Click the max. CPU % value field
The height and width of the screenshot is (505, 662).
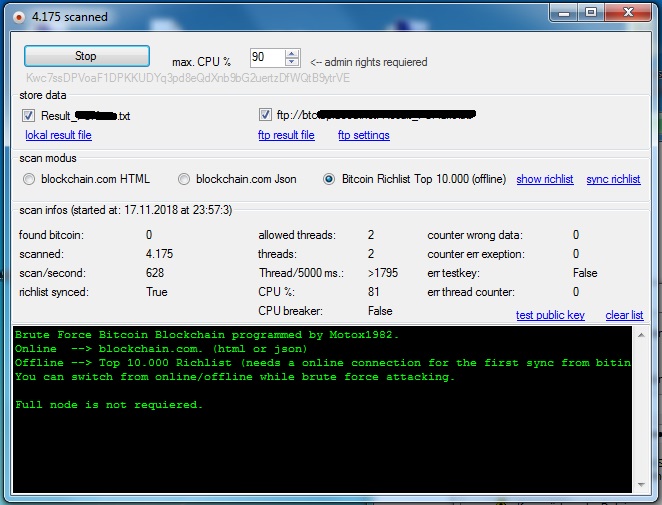point(268,57)
